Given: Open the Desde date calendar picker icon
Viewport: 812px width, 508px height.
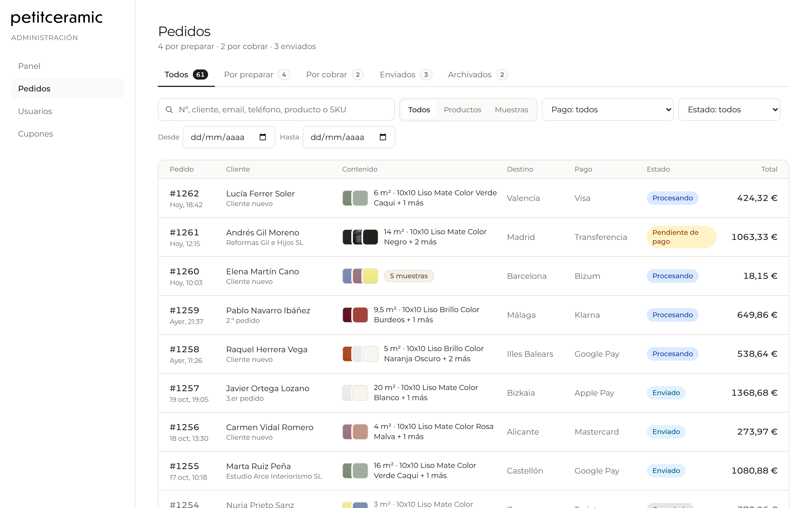Looking at the screenshot, I should (263, 137).
